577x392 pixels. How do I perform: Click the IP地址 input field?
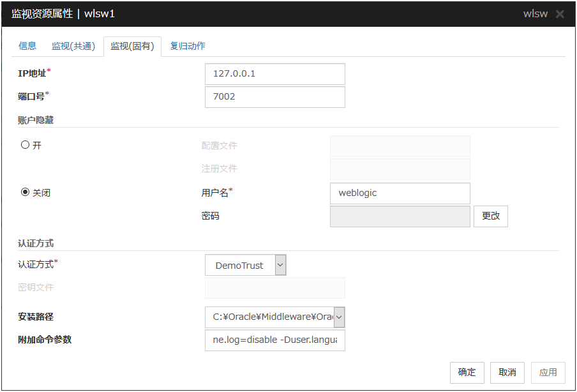274,74
